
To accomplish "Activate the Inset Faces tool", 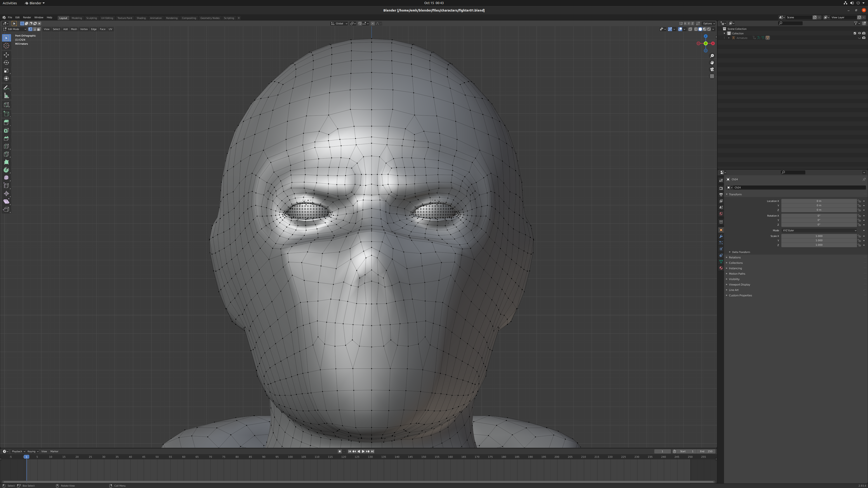I will coord(6,130).
